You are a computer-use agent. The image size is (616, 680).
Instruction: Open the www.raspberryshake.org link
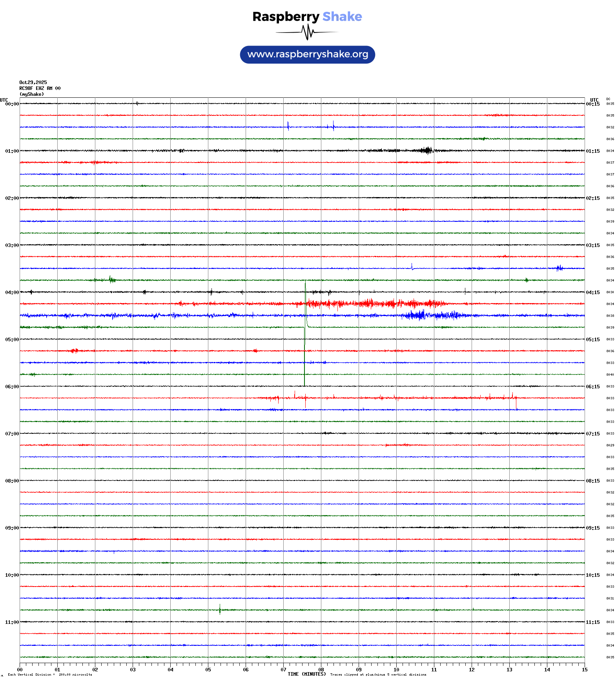[x=308, y=55]
